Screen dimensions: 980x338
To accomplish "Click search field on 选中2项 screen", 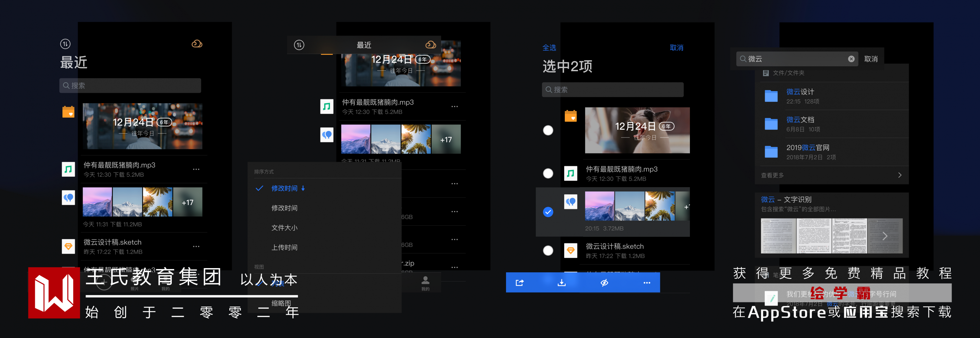I will pyautogui.click(x=612, y=90).
